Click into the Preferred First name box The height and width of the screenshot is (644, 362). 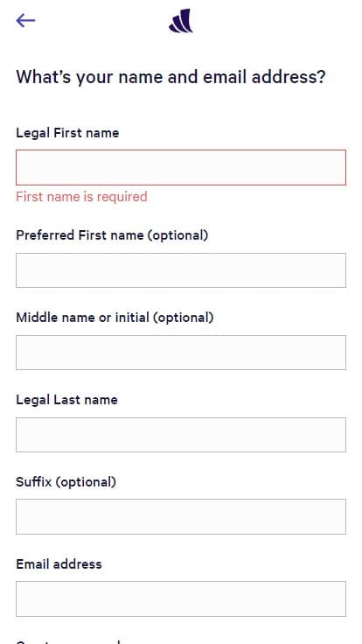point(181,270)
